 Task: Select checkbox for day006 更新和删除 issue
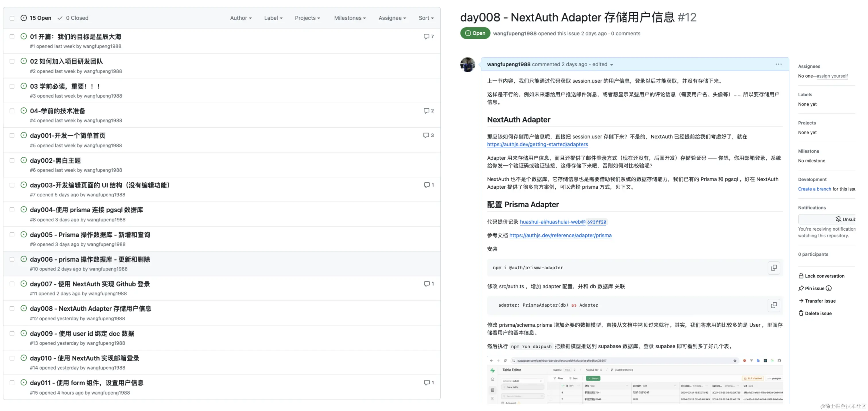pos(12,259)
